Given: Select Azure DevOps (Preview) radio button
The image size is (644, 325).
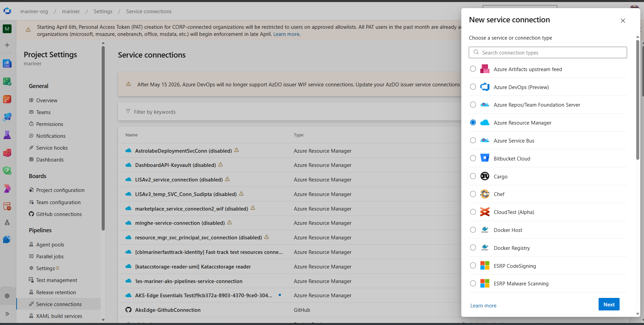Looking at the screenshot, I should click(x=473, y=87).
